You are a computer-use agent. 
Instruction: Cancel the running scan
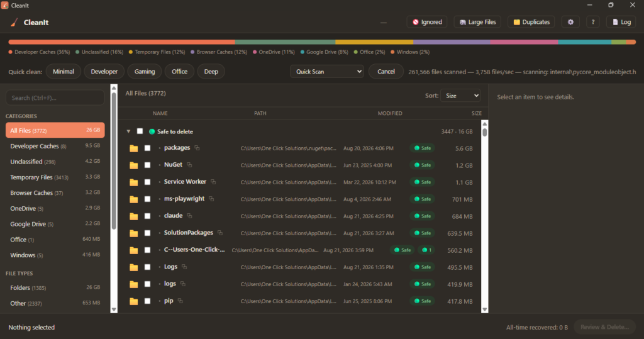(x=386, y=72)
